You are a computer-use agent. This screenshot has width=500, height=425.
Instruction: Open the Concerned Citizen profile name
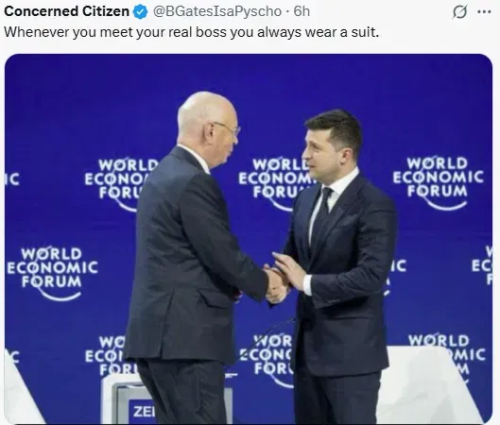click(67, 11)
